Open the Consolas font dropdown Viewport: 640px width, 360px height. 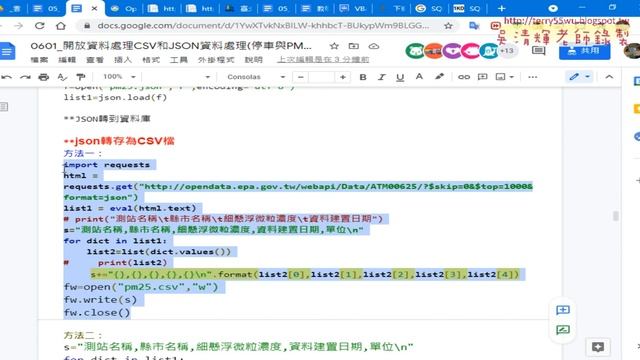click(256, 77)
